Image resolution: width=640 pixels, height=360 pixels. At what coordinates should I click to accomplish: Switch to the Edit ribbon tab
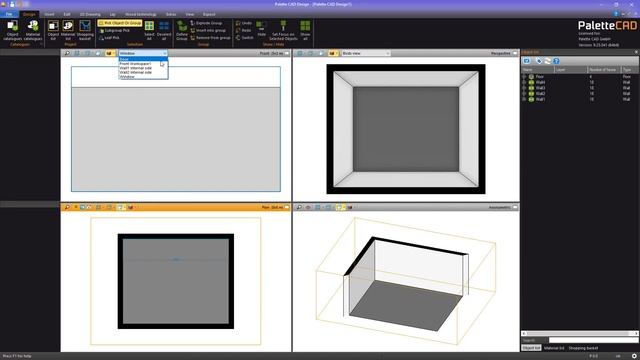[67, 14]
